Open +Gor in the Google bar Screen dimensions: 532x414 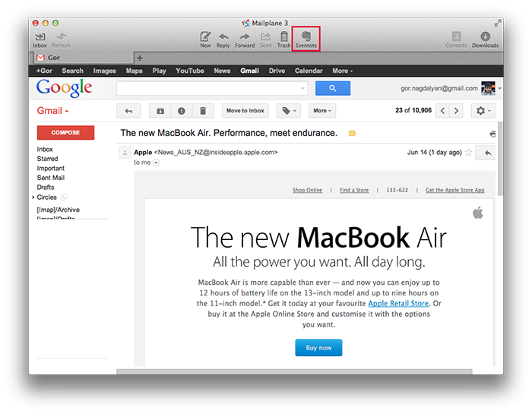pos(44,71)
